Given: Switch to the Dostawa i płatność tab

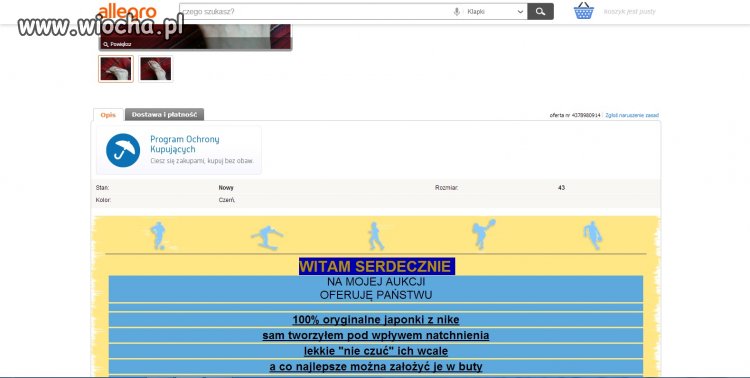Looking at the screenshot, I should 165,115.
